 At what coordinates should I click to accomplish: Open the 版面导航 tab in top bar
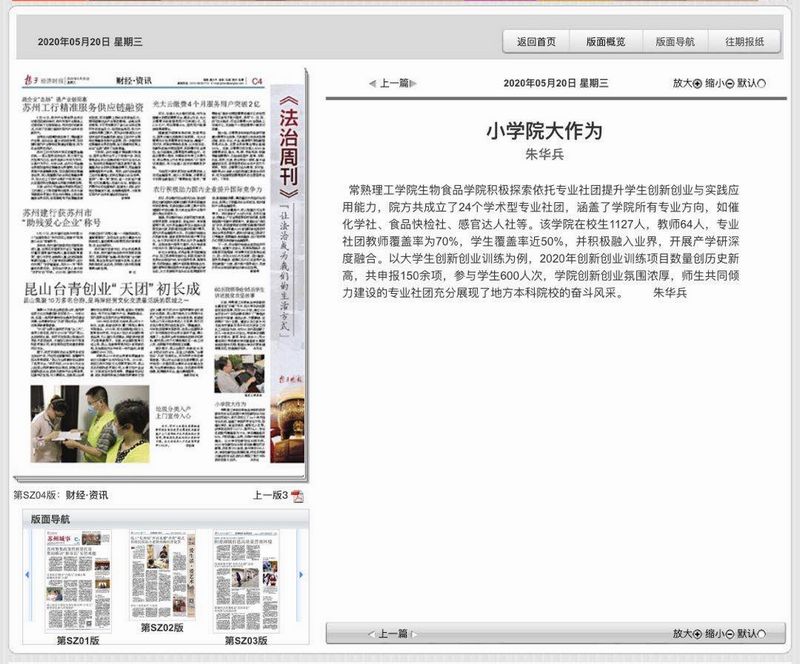675,42
